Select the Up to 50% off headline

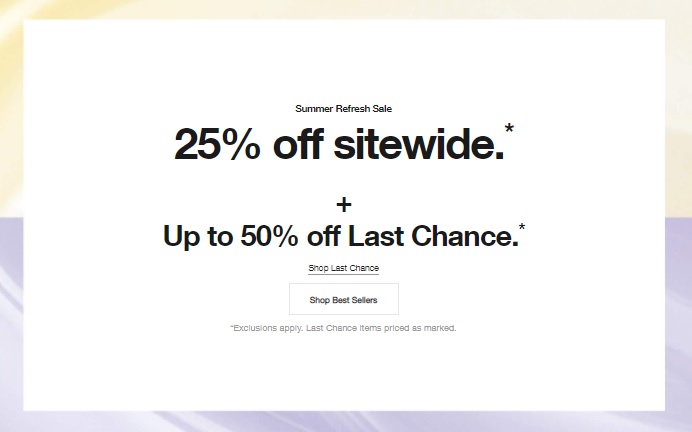pyautogui.click(x=339, y=236)
